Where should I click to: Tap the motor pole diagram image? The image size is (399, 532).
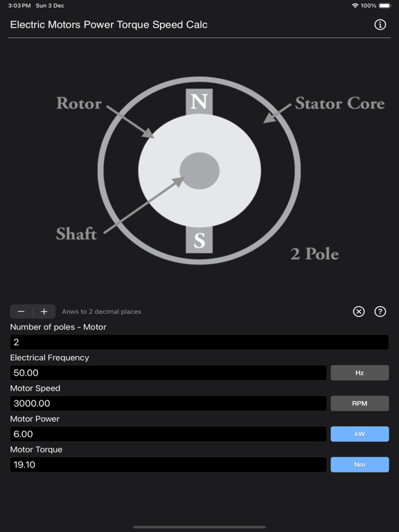pos(199,170)
